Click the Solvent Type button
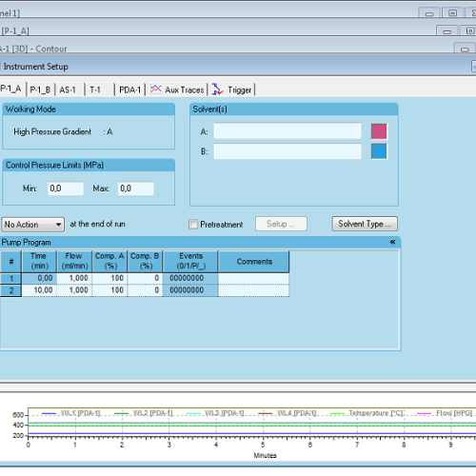The width and height of the screenshot is (476, 476). click(x=365, y=224)
